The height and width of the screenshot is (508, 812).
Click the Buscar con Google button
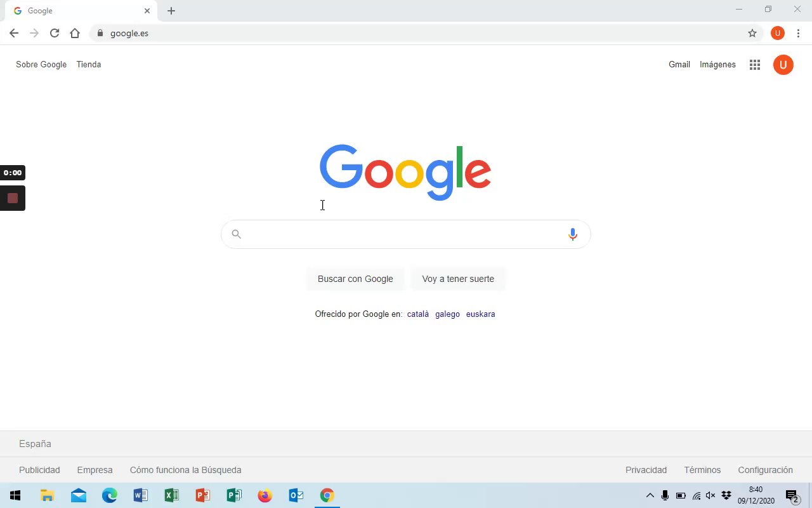coord(355,279)
